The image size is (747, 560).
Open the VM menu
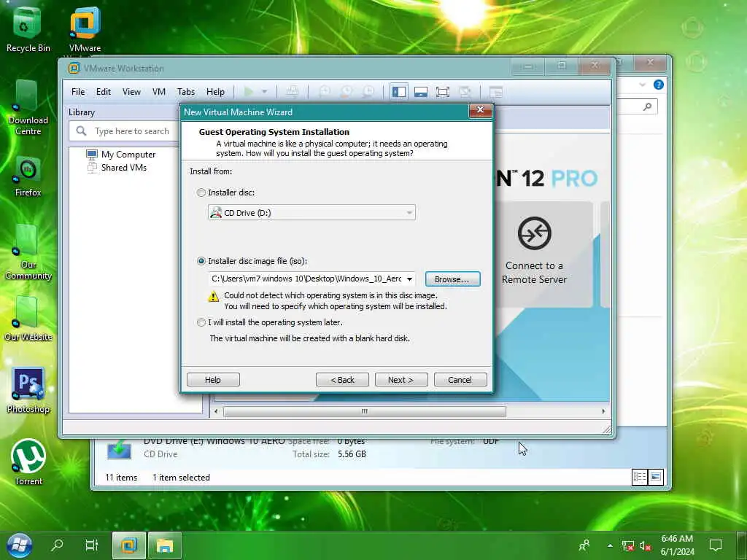click(x=158, y=92)
